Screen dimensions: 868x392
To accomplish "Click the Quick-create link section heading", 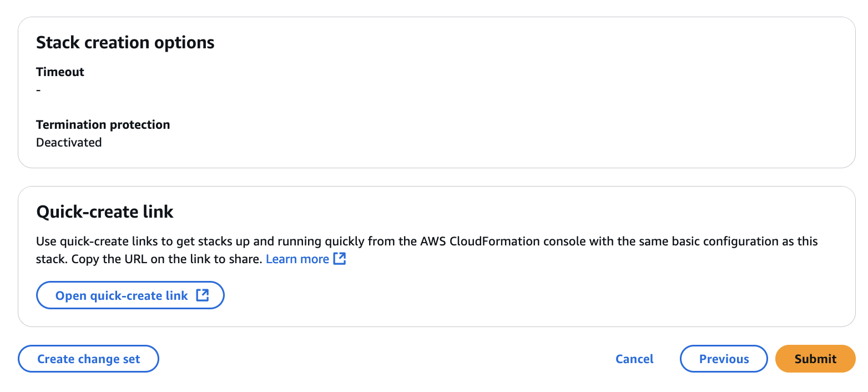I will 104,212.
